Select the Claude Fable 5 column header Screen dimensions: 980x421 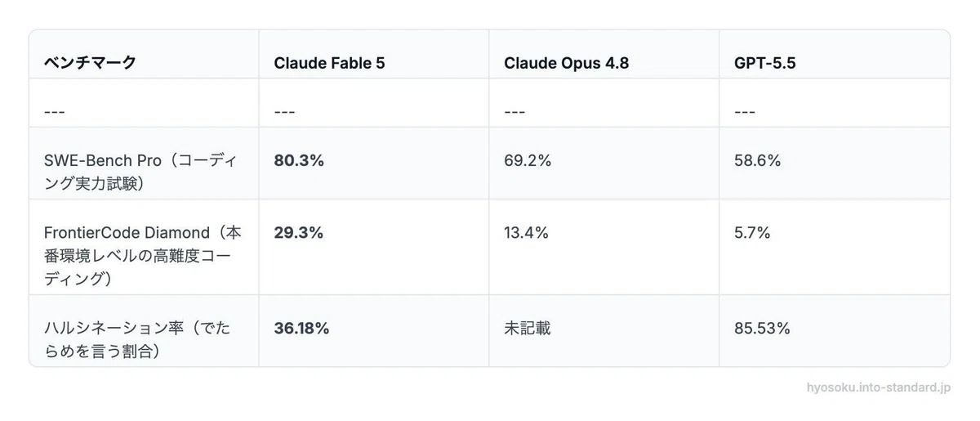click(329, 63)
